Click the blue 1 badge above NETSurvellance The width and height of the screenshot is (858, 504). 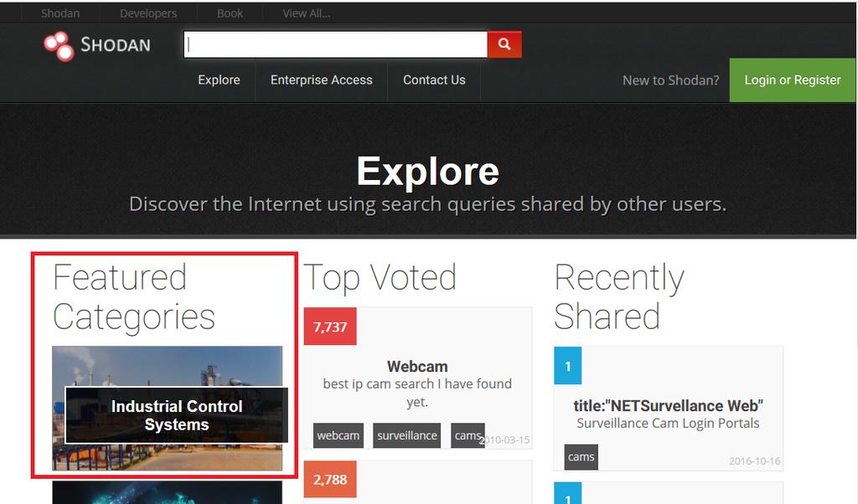567,366
